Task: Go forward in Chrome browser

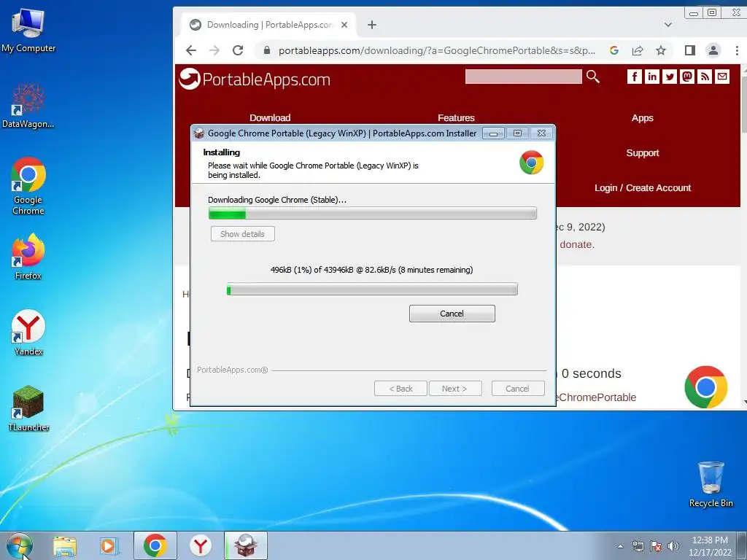Action: coord(214,50)
